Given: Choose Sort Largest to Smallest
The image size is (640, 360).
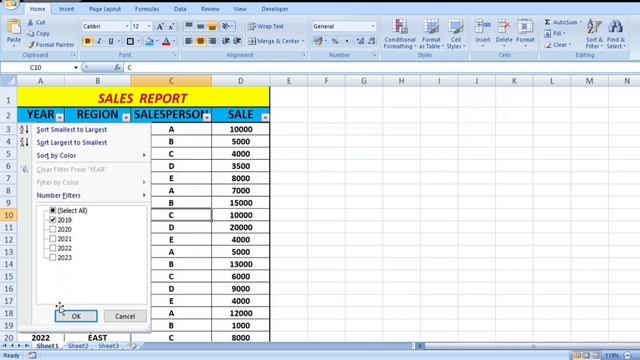Looking at the screenshot, I should pos(72,142).
